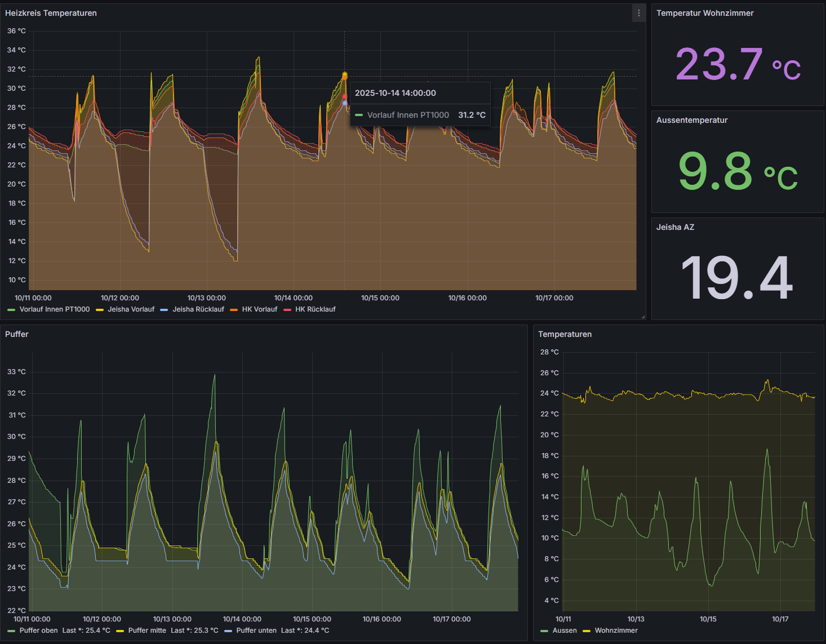826x644 pixels.
Task: Click the yellow Jeisha Vorlauf legend color marker
Action: (100, 309)
